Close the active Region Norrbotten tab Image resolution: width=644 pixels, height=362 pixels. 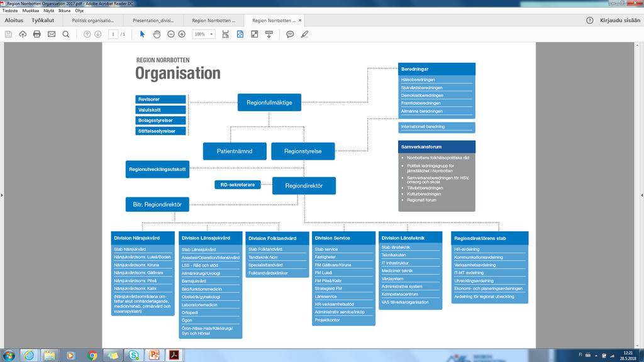[300, 20]
